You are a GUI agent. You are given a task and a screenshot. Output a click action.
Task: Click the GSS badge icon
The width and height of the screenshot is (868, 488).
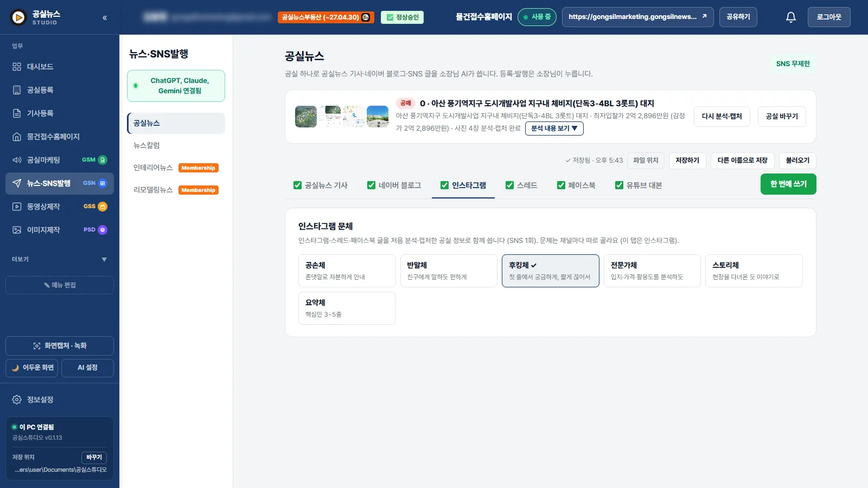pyautogui.click(x=103, y=207)
